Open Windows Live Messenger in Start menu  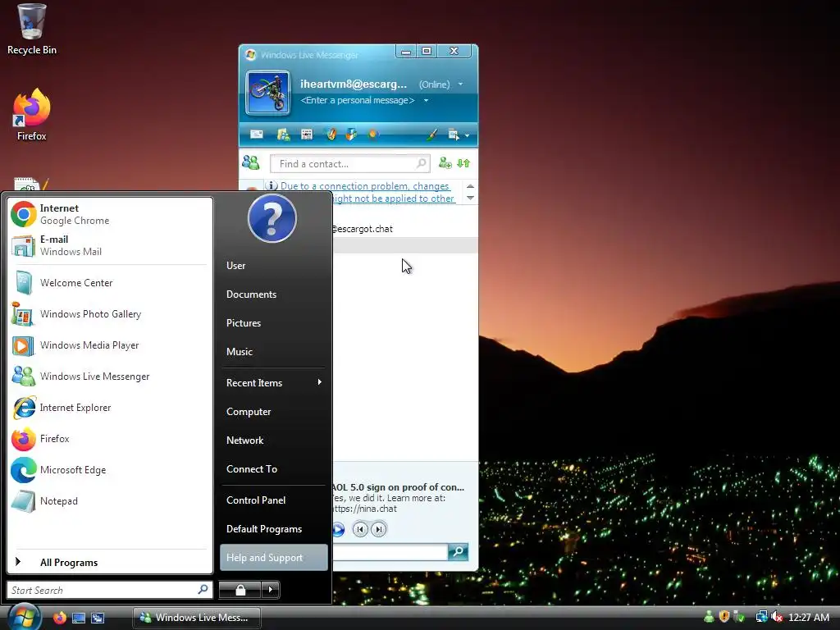coord(109,376)
